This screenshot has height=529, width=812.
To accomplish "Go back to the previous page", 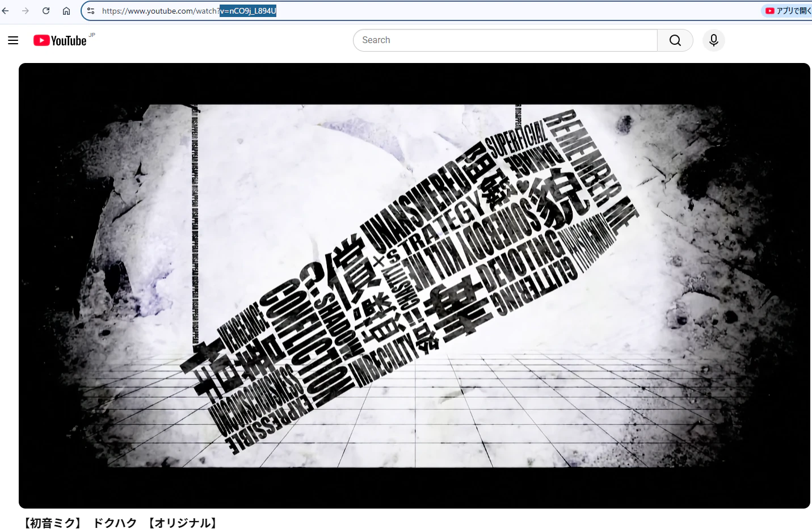I will tap(6, 11).
